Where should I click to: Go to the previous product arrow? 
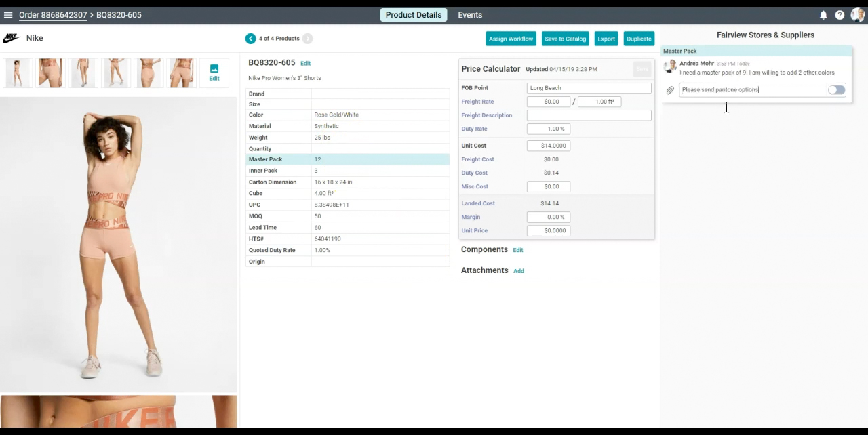pyautogui.click(x=251, y=39)
